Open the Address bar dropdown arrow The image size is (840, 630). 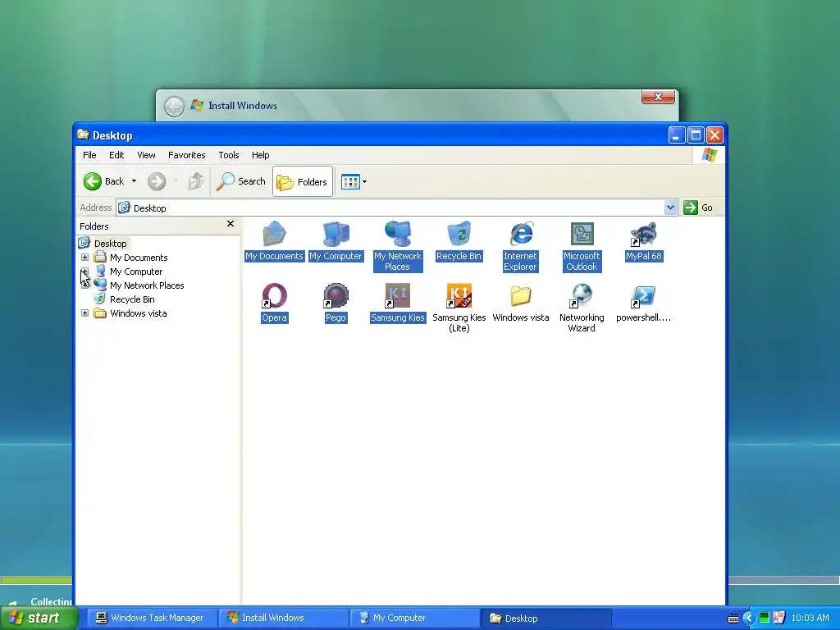pos(670,208)
